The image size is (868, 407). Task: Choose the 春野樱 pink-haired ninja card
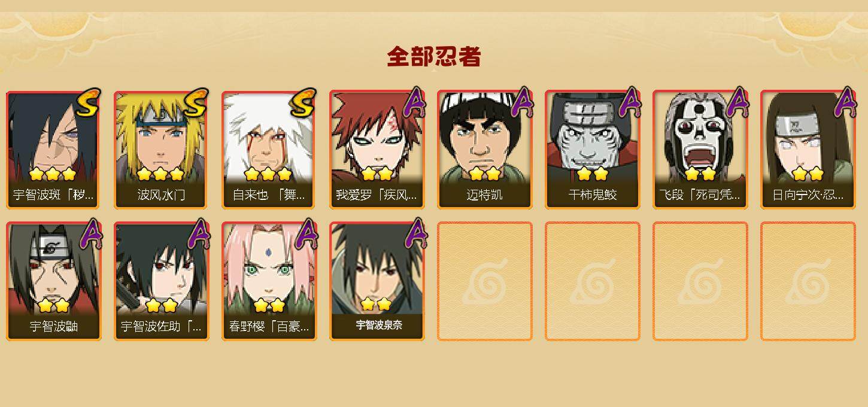click(269, 281)
